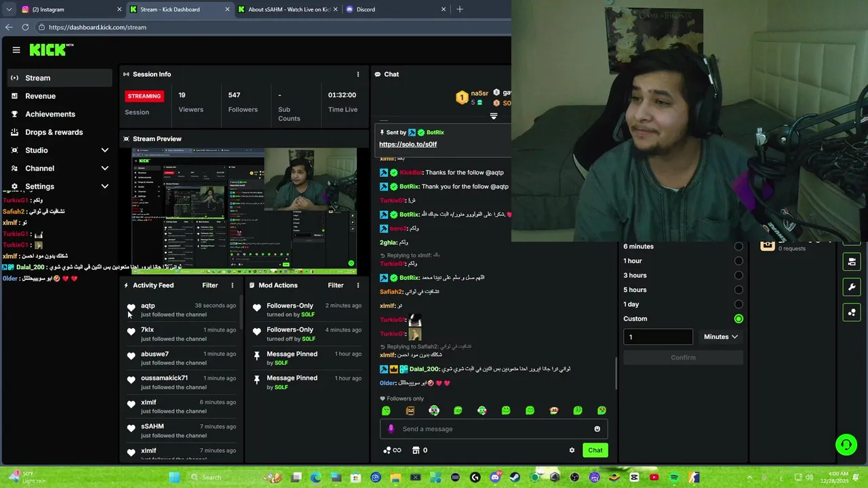Expand the Channel sidebar section
This screenshot has height=488, width=868.
pos(60,168)
